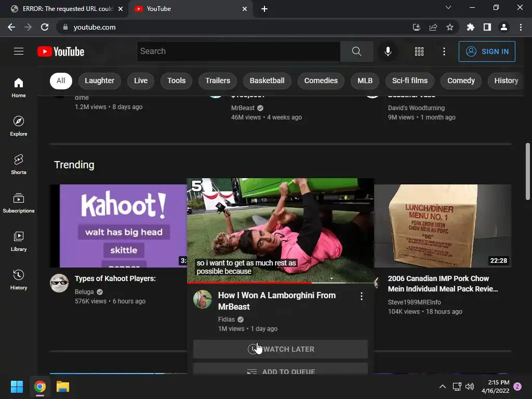Open Chrome extensions puzzle icon
532x399 pixels.
pos(470,27)
